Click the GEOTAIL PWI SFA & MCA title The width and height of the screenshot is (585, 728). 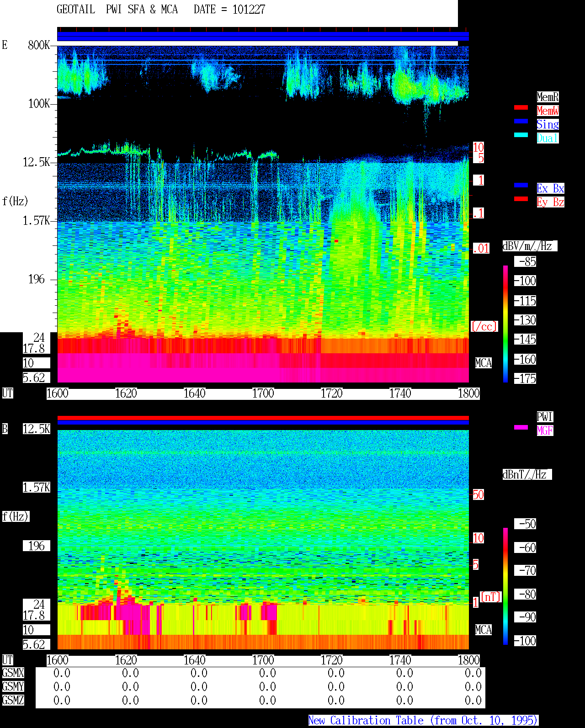coord(117,10)
